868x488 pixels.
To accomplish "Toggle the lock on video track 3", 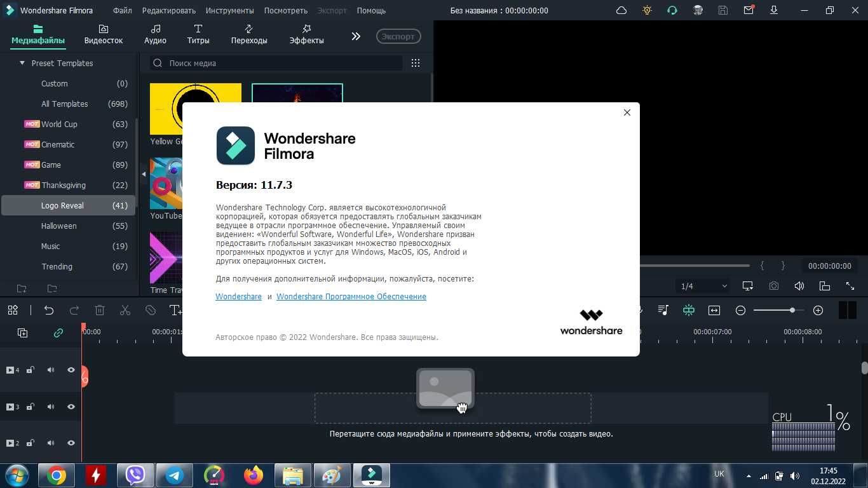I will pos(30,407).
